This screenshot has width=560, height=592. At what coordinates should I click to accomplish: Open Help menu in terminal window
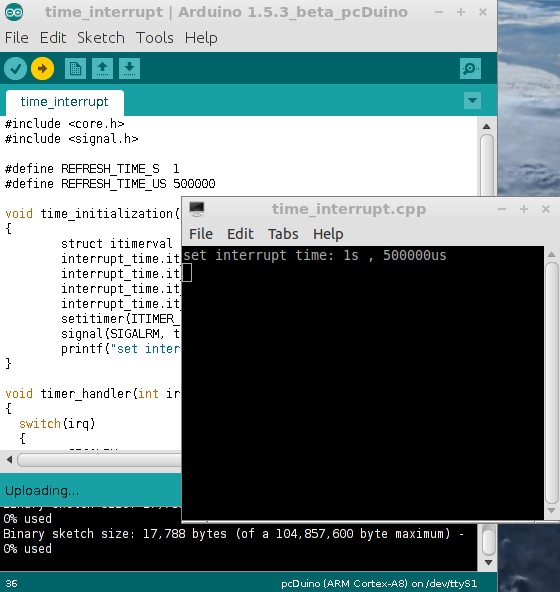[x=328, y=234]
